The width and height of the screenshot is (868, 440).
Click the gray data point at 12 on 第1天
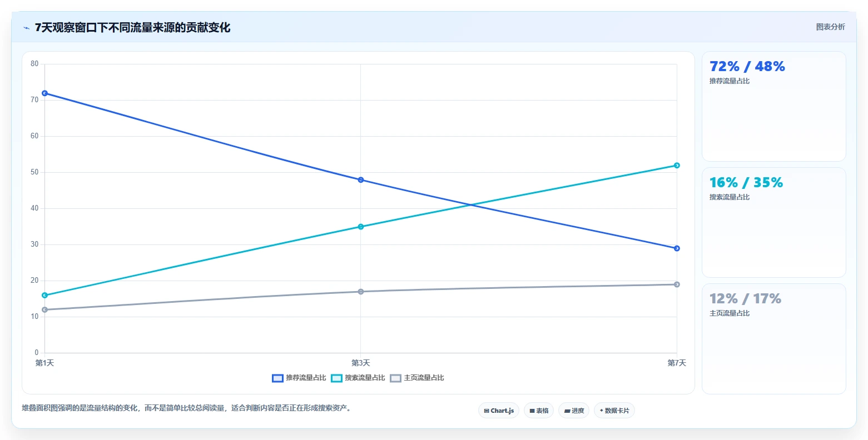pos(44,310)
